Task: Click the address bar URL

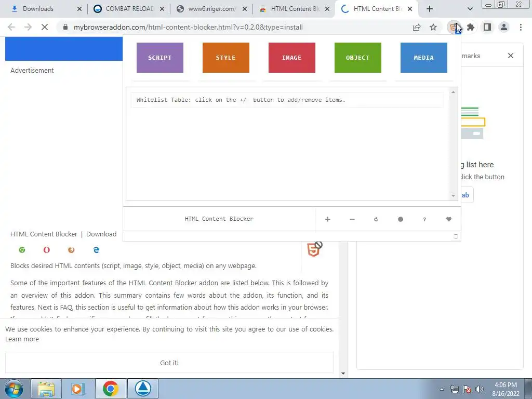Action: 188,27
